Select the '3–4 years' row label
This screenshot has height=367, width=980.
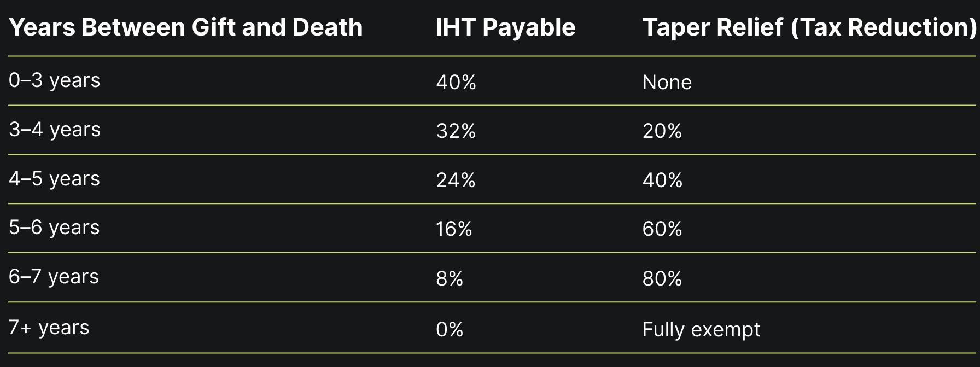[55, 130]
